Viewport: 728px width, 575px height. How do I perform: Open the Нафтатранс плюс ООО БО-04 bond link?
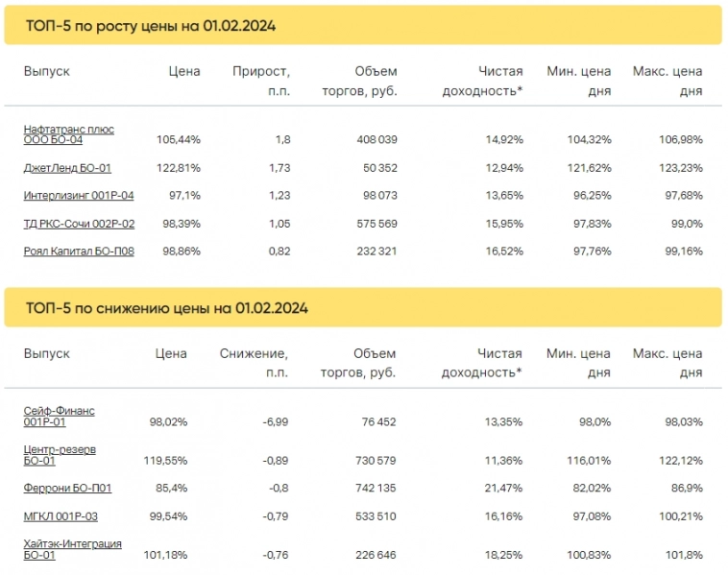point(68,134)
